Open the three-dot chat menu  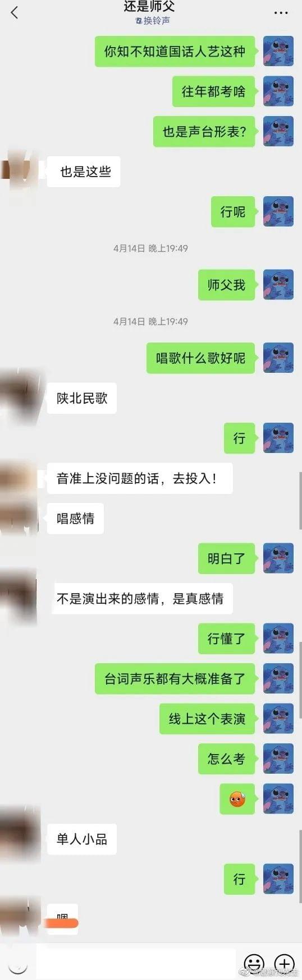pyautogui.click(x=281, y=12)
